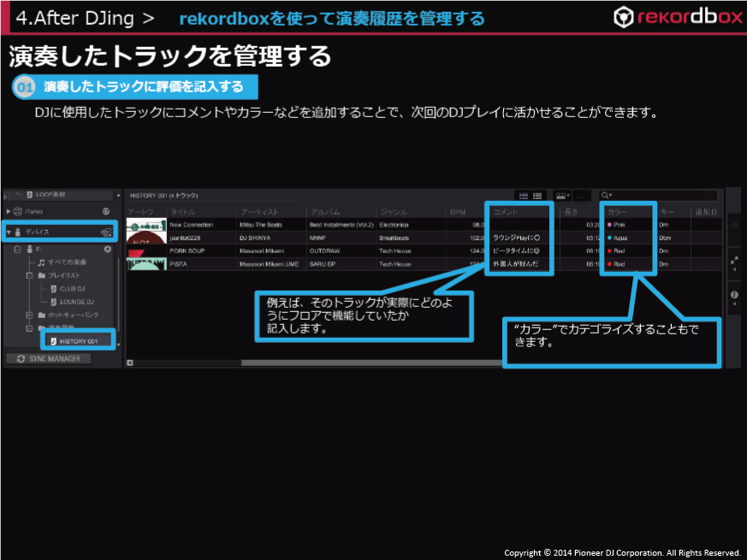Sort by the コメント column header
This screenshot has height=560, width=747.
coord(505,212)
